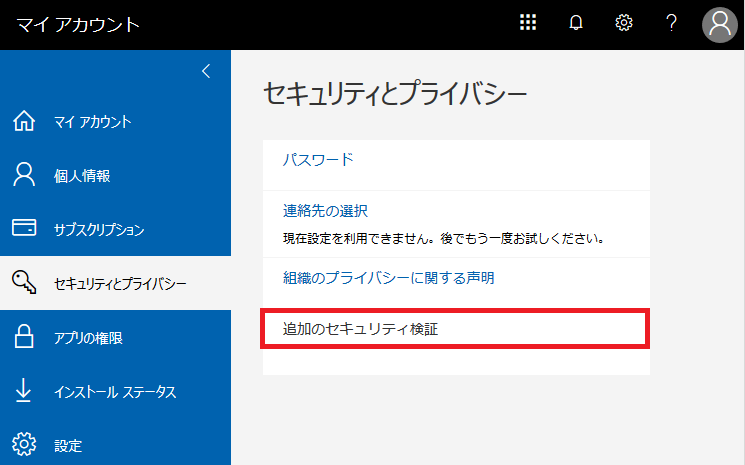The width and height of the screenshot is (745, 465).
Task: Open the profile avatar menu
Action: click(719, 24)
